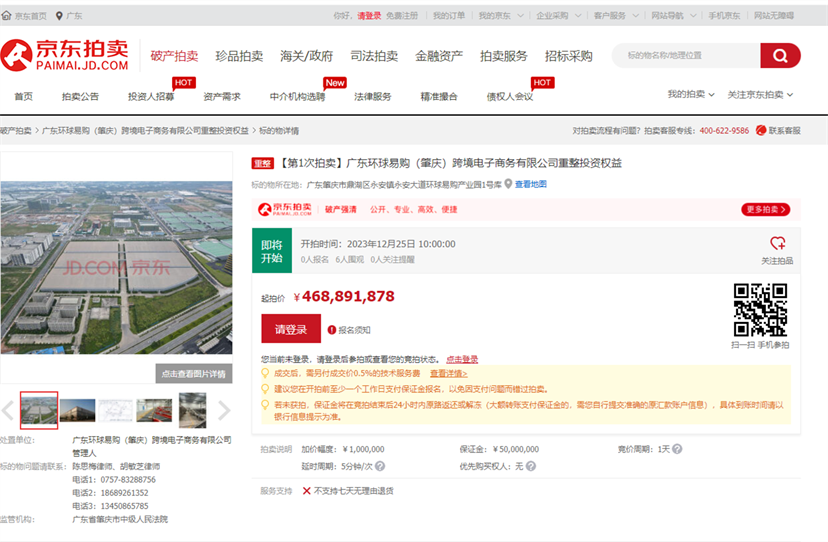Go to 法律服务 tab

372,96
